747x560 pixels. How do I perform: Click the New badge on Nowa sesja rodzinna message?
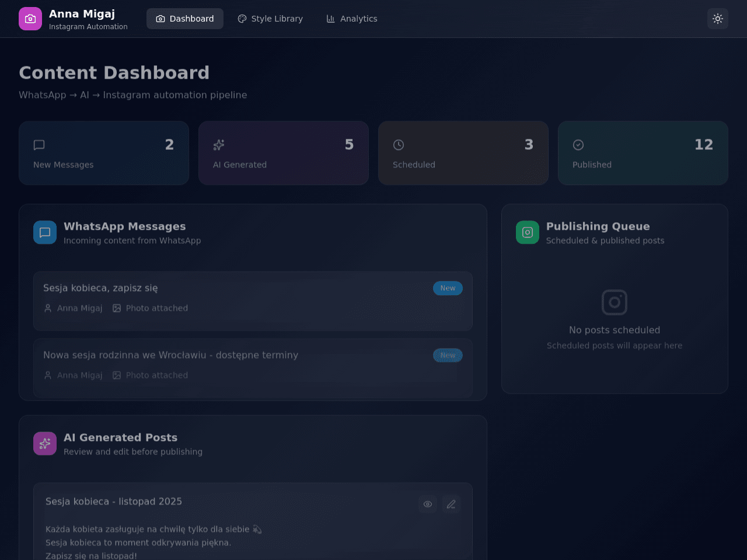(448, 355)
